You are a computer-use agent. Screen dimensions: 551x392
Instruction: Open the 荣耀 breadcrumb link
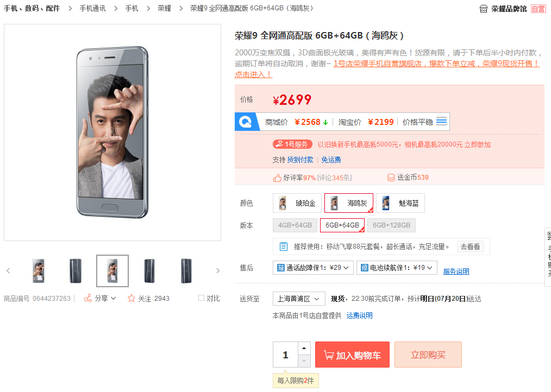164,9
